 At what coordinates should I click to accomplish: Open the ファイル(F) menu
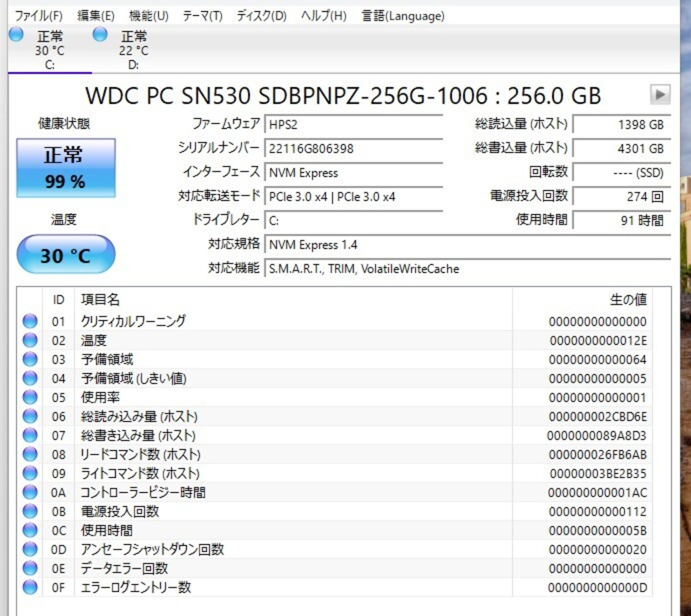click(38, 16)
